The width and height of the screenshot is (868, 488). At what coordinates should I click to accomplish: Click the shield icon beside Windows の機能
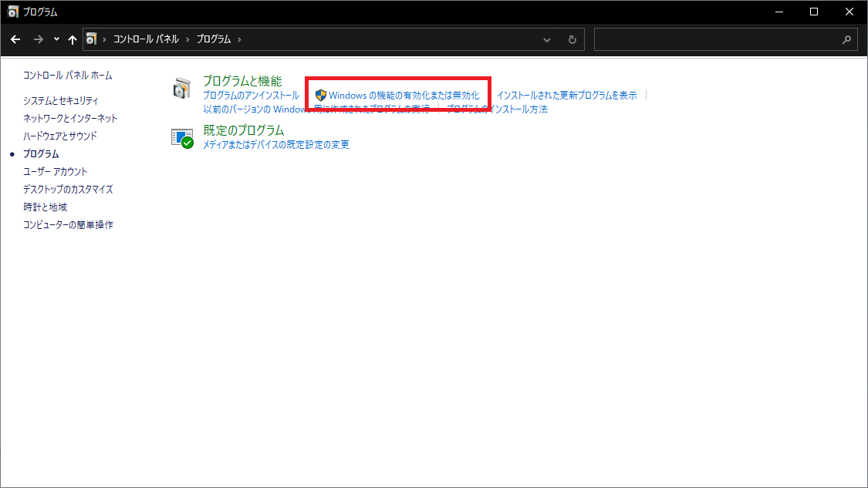click(x=320, y=95)
